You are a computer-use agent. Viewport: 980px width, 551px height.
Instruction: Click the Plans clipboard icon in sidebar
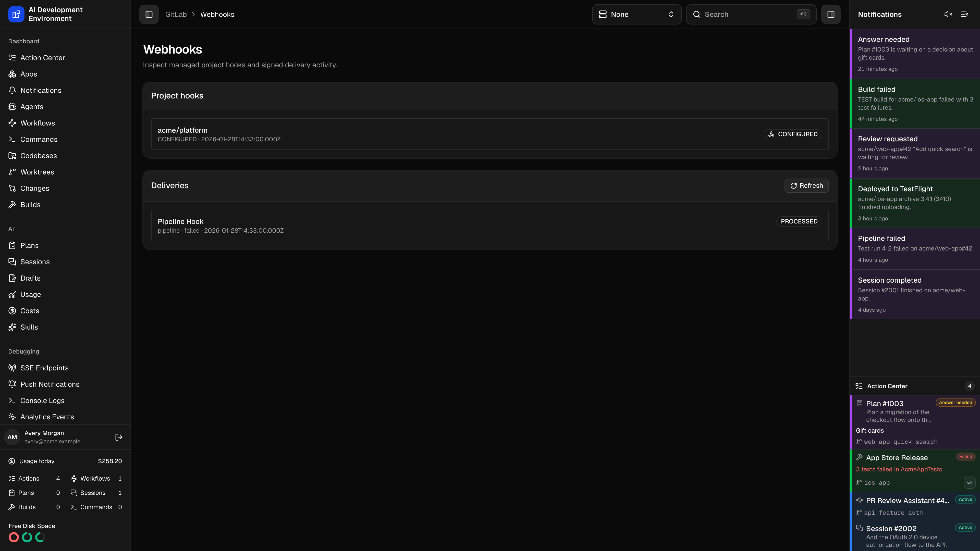click(x=12, y=246)
